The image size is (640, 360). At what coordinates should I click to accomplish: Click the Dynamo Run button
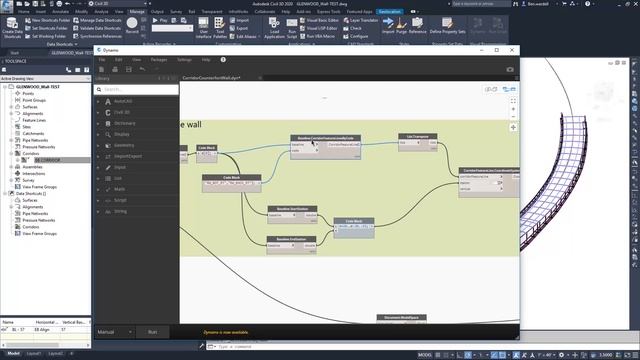pos(152,332)
